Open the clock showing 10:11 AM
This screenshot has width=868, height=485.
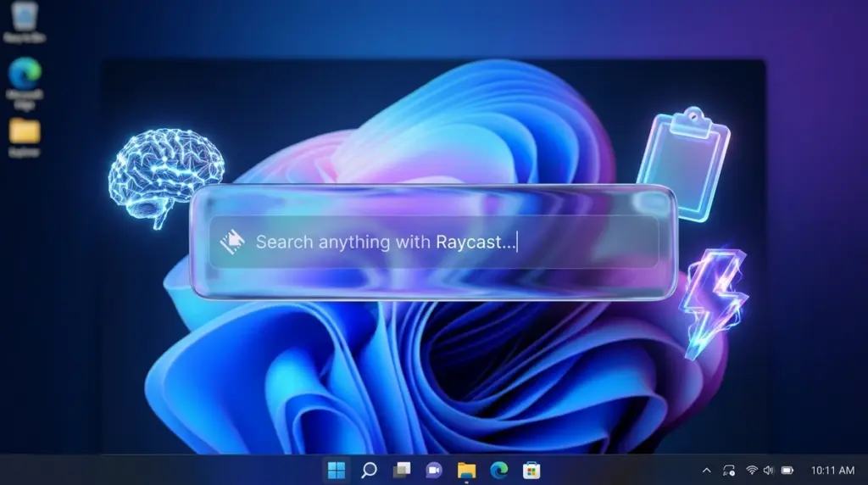click(832, 470)
